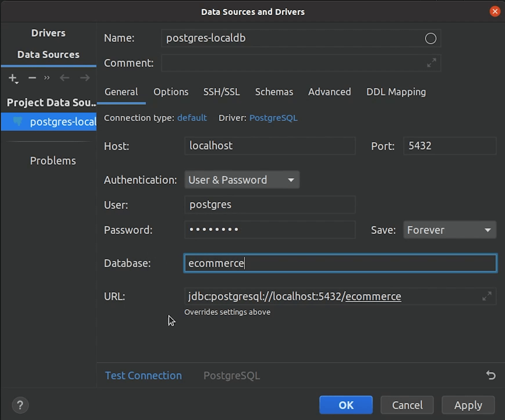505x420 pixels.
Task: Open the Save password dropdown
Action: pos(449,230)
